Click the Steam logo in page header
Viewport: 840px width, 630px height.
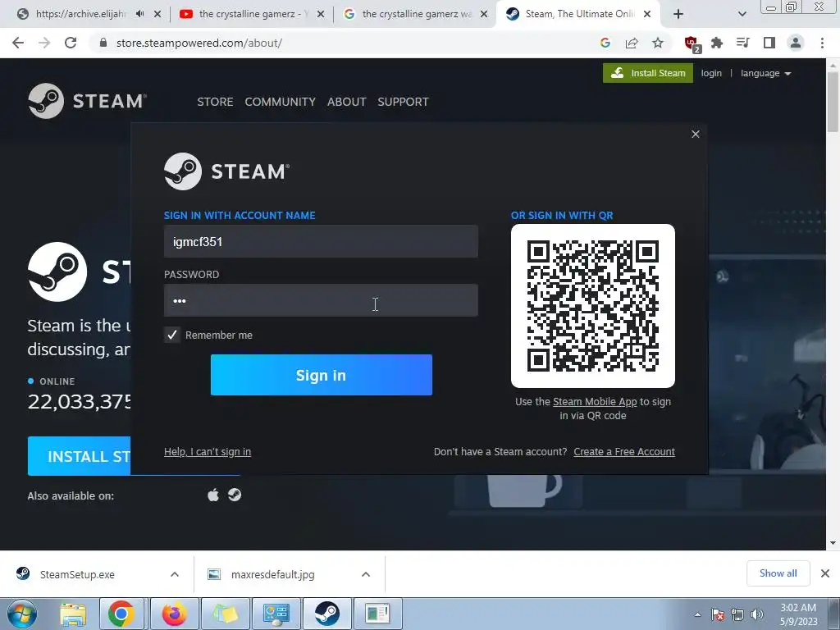(x=87, y=101)
